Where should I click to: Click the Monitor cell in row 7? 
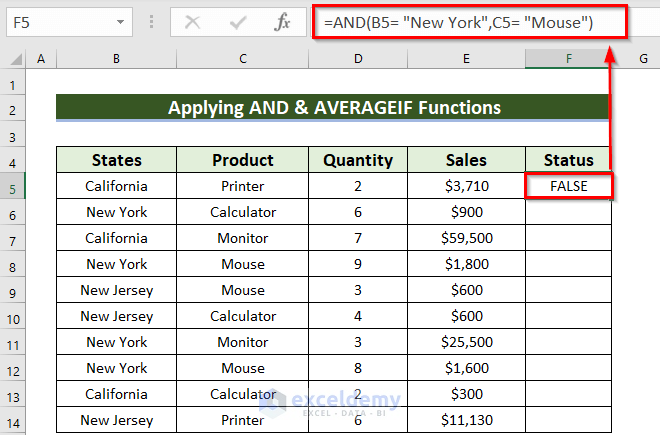[x=243, y=238]
